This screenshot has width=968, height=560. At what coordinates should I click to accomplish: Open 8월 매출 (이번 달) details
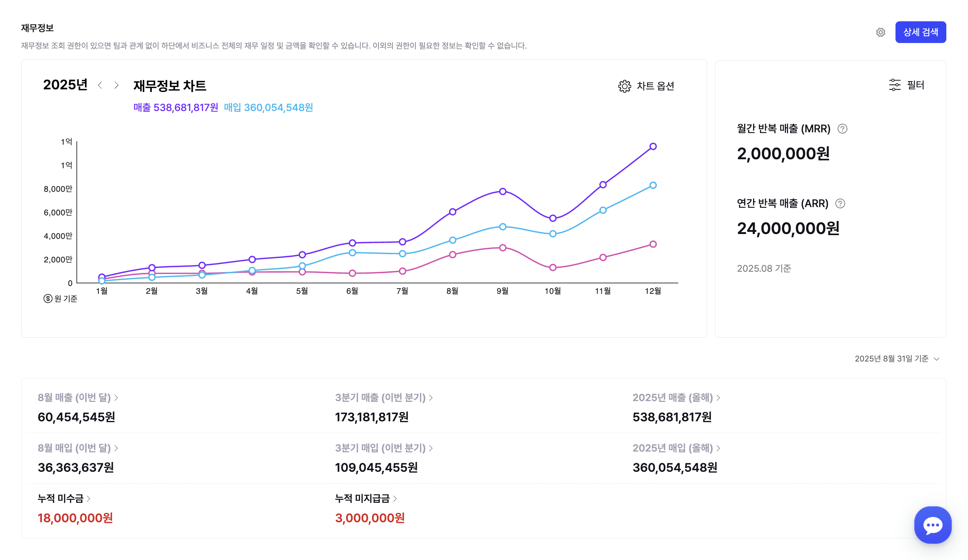78,397
